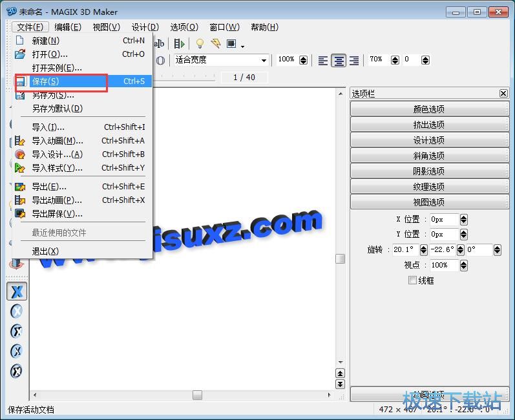Adjust the 100% zoom stepper
This screenshot has height=420, width=515.
click(304, 60)
